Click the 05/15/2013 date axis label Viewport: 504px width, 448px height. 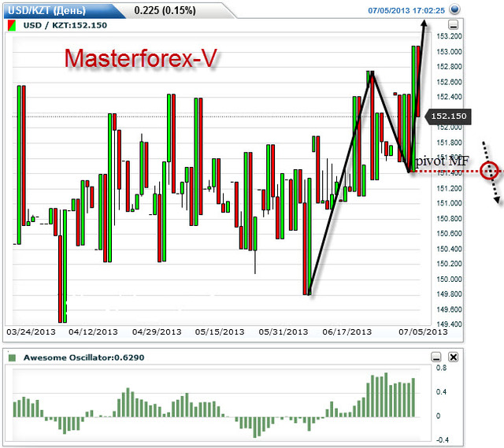(x=220, y=331)
